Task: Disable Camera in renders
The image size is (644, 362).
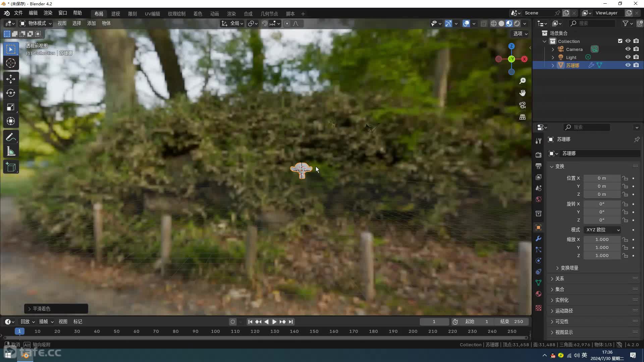Action: [x=636, y=49]
